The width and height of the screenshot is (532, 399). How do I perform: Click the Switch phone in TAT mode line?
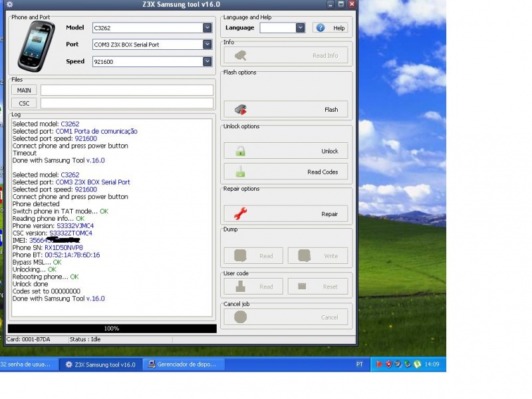tap(61, 211)
